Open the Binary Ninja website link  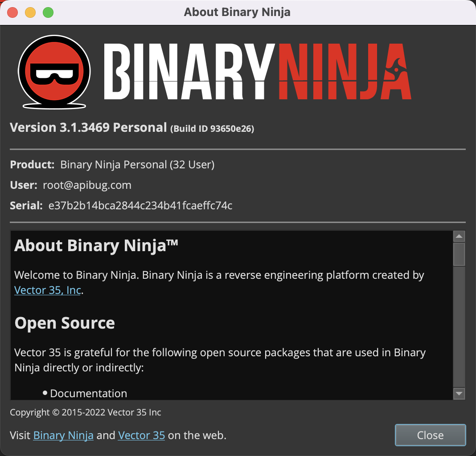[63, 435]
